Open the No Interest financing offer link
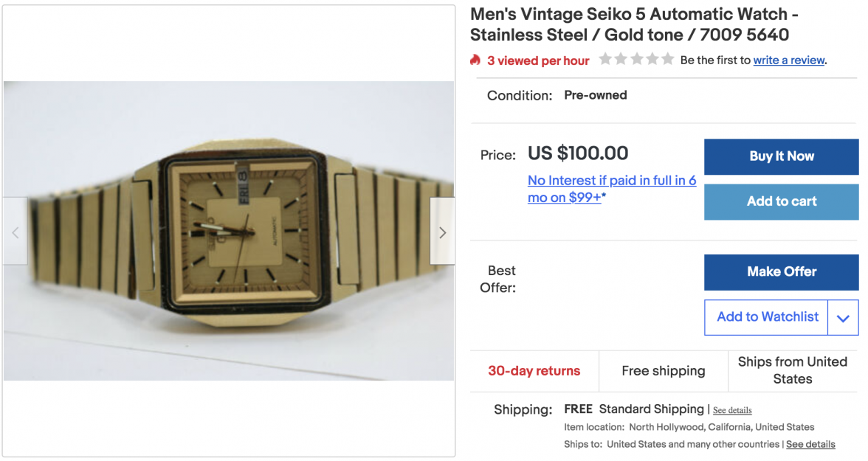The width and height of the screenshot is (868, 461). pos(611,189)
